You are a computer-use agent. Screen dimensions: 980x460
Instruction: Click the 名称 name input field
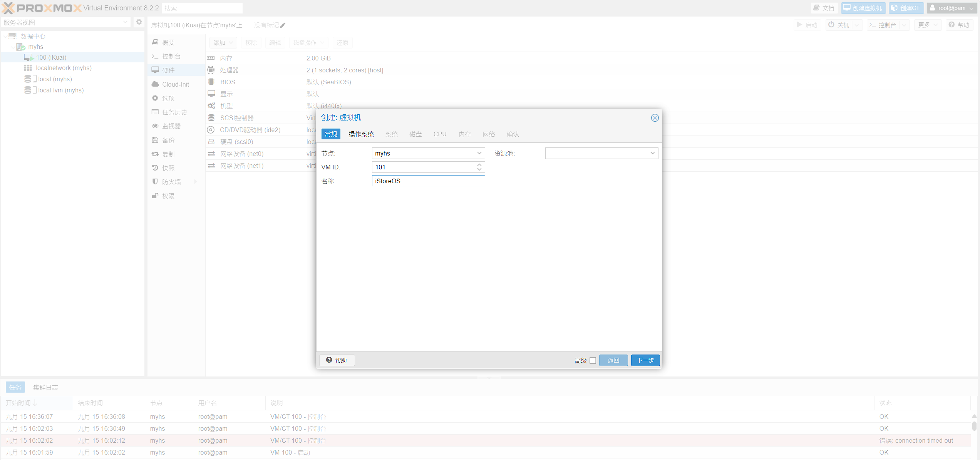tap(428, 181)
